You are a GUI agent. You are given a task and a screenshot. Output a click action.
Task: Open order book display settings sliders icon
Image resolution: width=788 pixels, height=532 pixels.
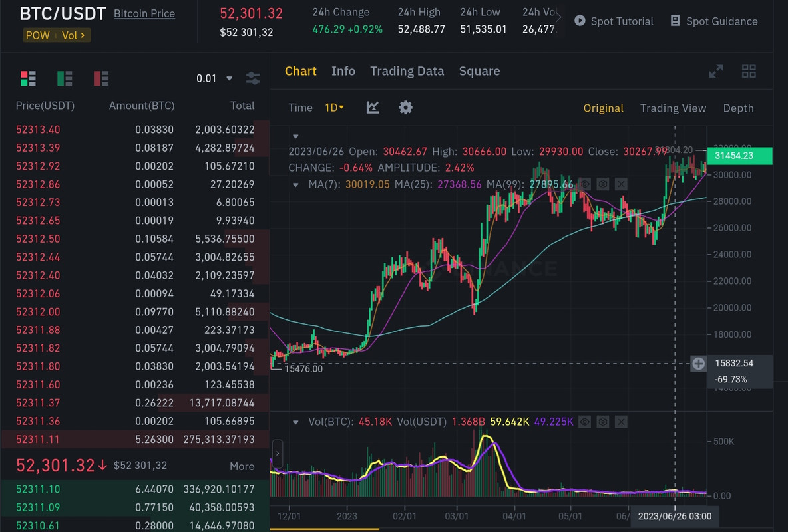253,78
